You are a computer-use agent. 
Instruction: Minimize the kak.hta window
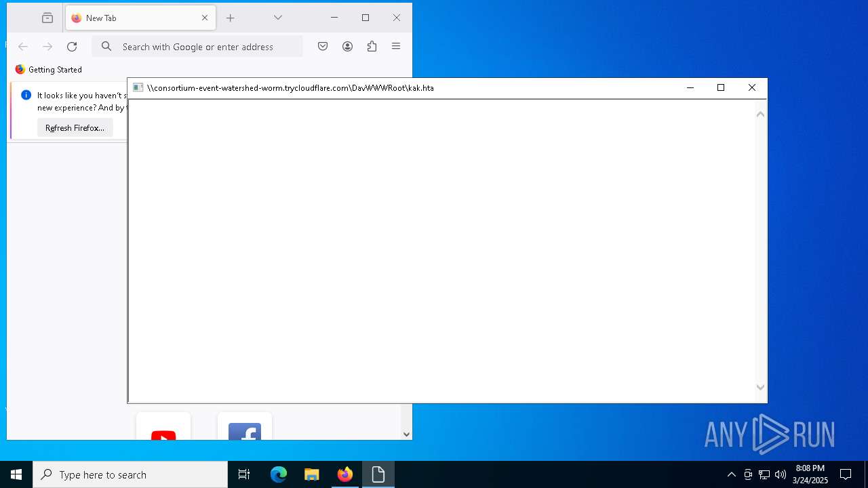coord(690,88)
